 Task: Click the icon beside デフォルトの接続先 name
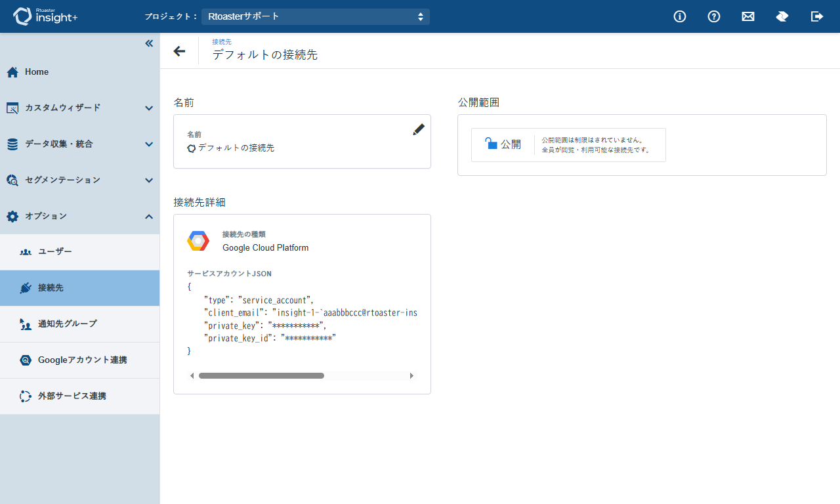pyautogui.click(x=192, y=148)
